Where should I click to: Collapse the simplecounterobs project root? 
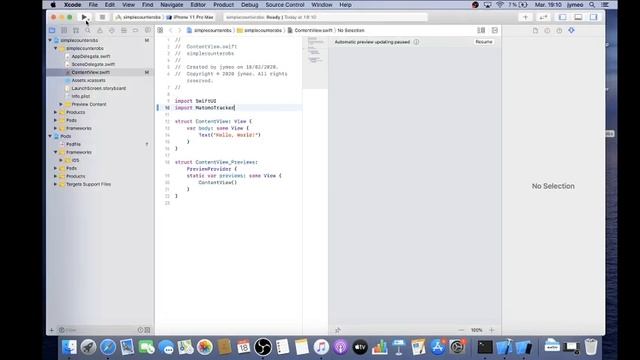50,40
